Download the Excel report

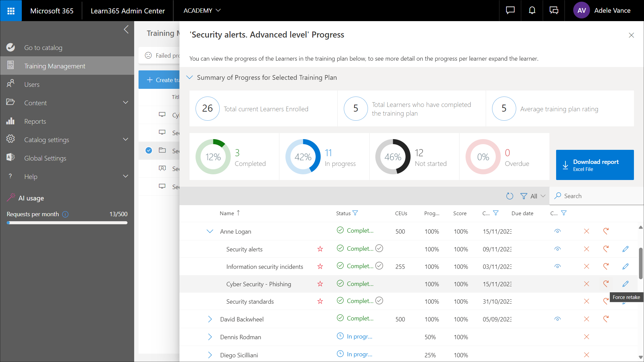[x=595, y=165]
